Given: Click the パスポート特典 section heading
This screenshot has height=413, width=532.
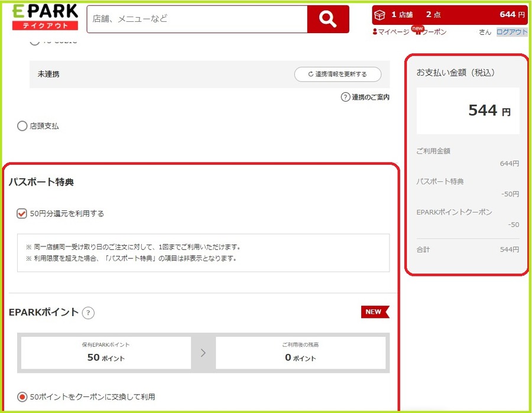Looking at the screenshot, I should [x=41, y=182].
